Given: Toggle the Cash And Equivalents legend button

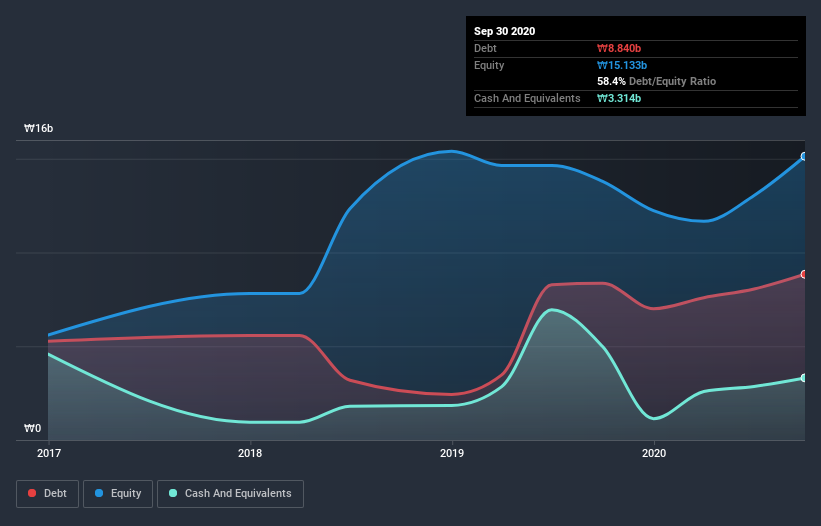Looking at the screenshot, I should pos(230,494).
